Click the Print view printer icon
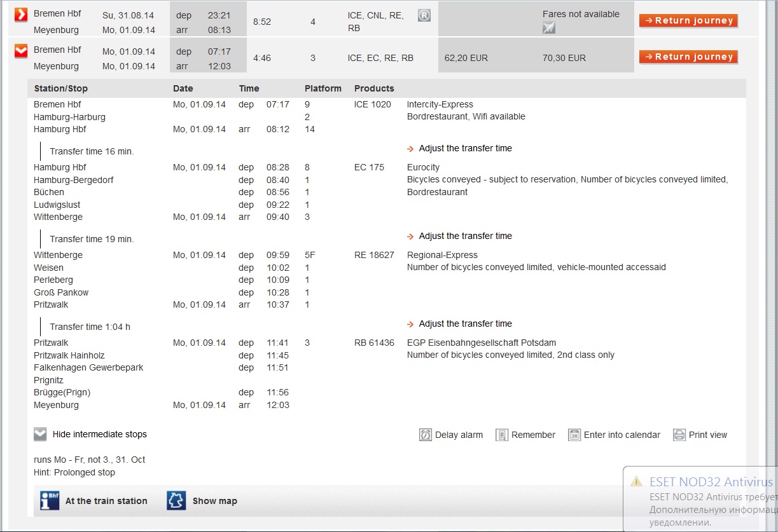This screenshot has height=532, width=778. click(x=679, y=435)
